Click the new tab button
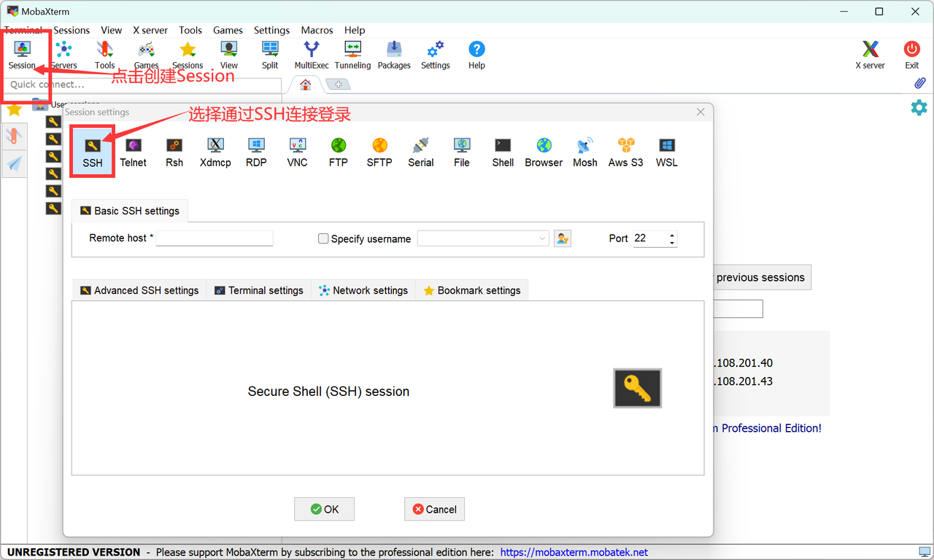This screenshot has width=934, height=560. (338, 85)
